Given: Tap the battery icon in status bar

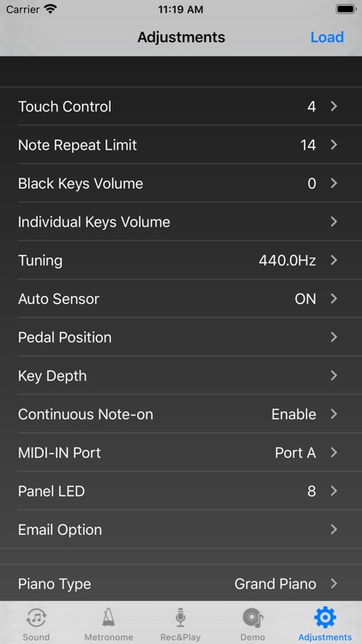Looking at the screenshot, I should [x=346, y=9].
